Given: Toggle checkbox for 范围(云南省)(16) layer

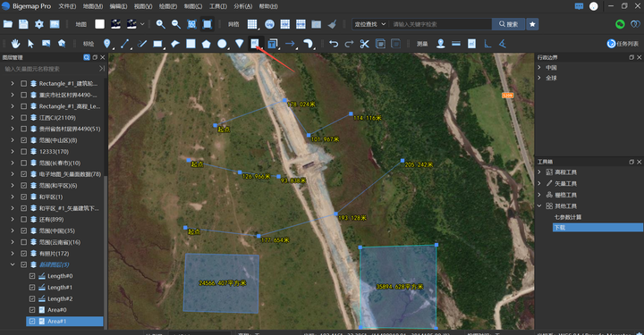Looking at the screenshot, I should pyautogui.click(x=24, y=242).
